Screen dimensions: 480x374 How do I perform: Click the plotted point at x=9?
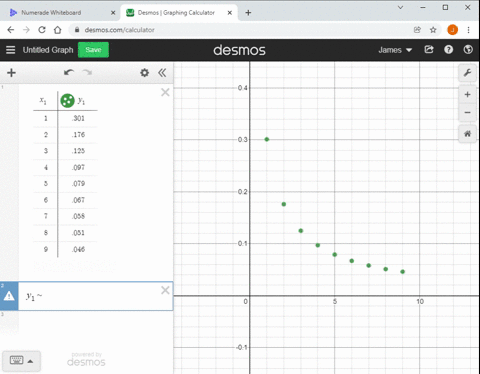pyautogui.click(x=403, y=272)
